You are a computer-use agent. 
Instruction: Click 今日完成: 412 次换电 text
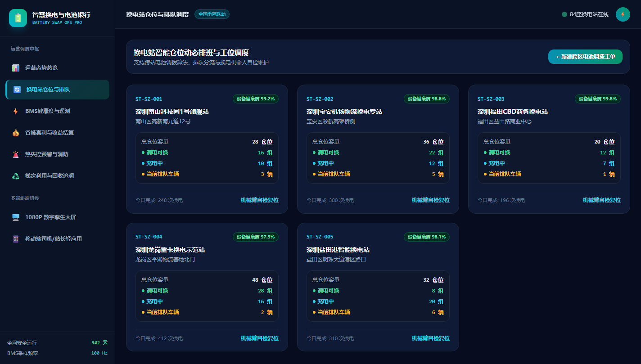[159, 338]
